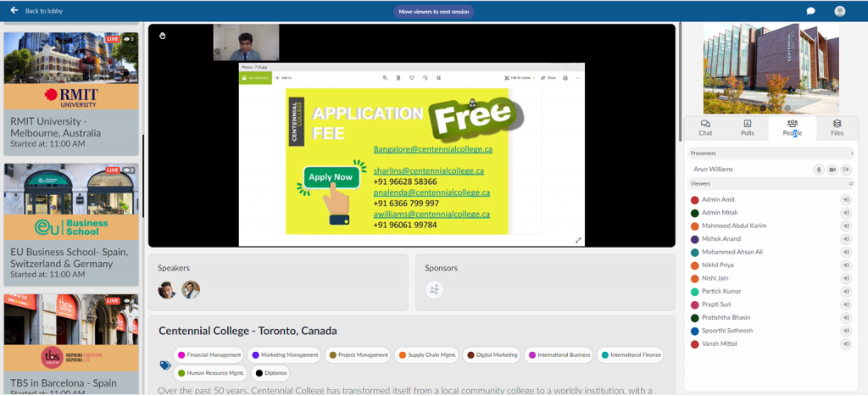Invite Pratishtha Bhasin to stage

846,318
